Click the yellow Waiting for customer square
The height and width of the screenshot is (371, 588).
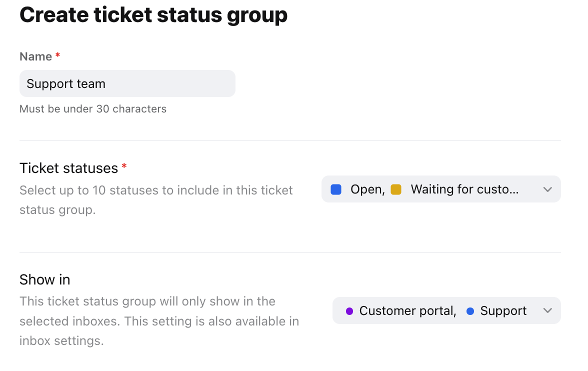pyautogui.click(x=396, y=189)
